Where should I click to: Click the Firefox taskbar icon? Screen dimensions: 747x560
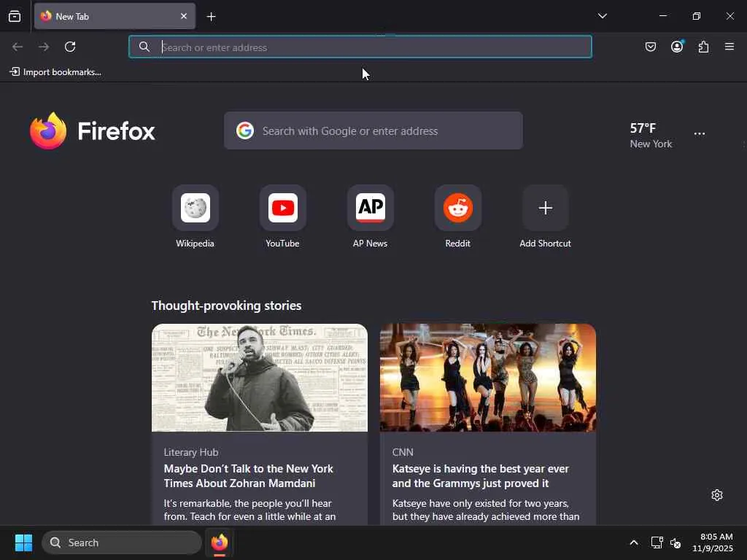(x=219, y=542)
